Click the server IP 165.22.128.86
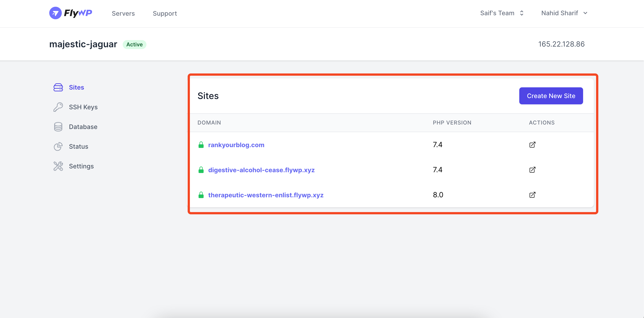Image resolution: width=644 pixels, height=318 pixels. [x=561, y=44]
